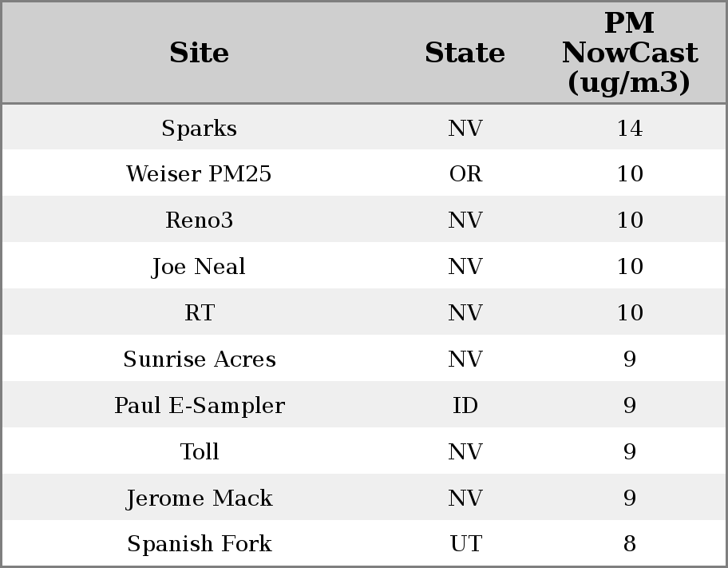Click the Paul E-Sampler site cell

click(x=200, y=406)
